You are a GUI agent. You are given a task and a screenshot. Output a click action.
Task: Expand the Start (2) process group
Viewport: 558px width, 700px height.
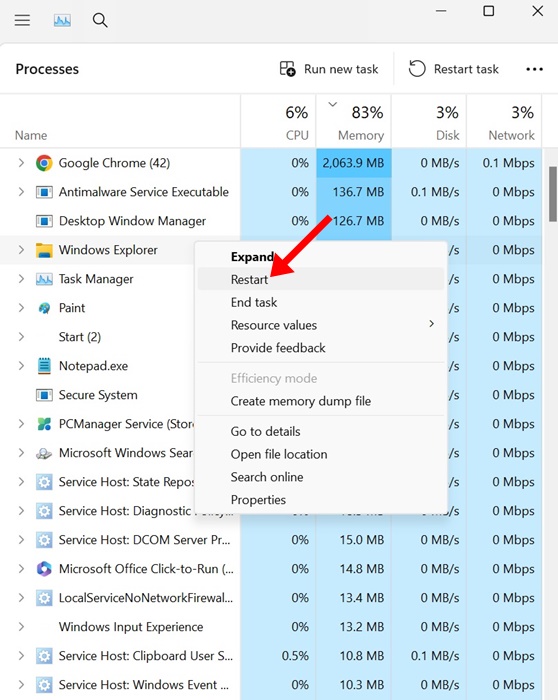point(21,337)
